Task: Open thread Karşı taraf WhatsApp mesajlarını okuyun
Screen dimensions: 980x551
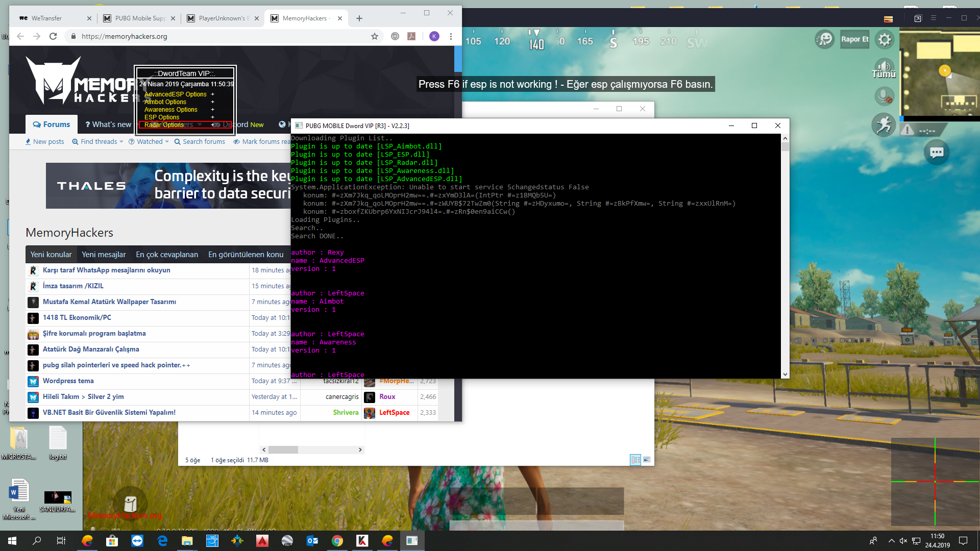Action: 106,270
